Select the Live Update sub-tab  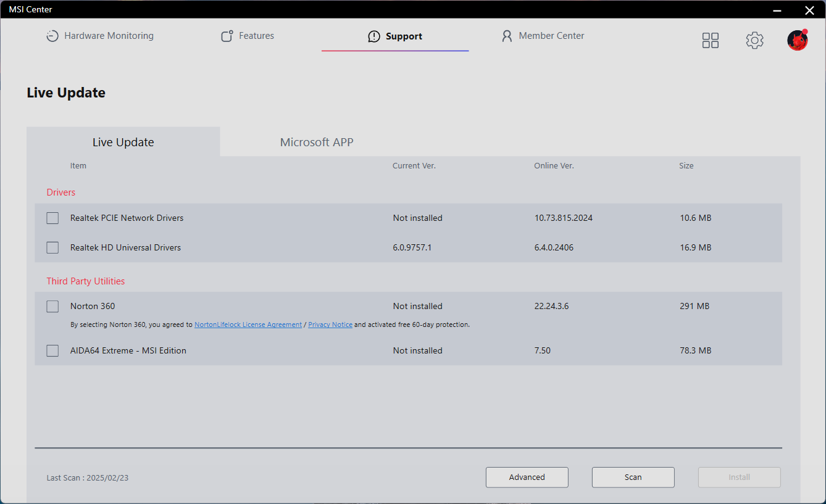pyautogui.click(x=123, y=142)
